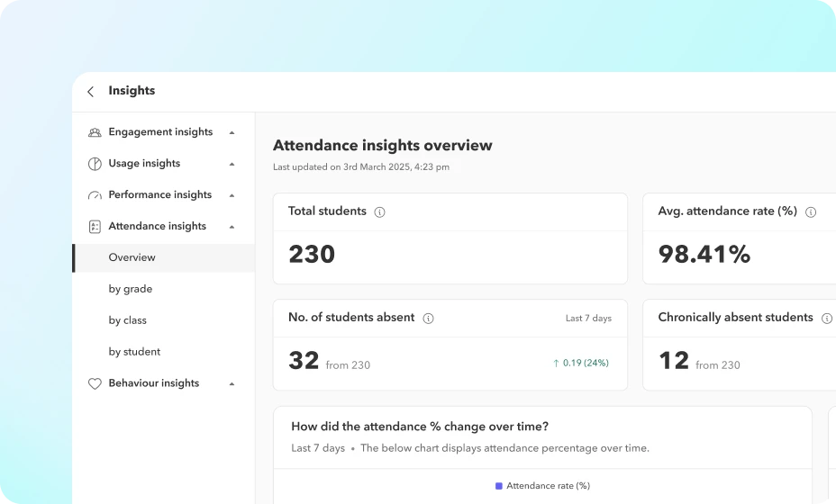Viewport: 836px width, 504px height.
Task: Select the Overview menu item
Action: 164,258
